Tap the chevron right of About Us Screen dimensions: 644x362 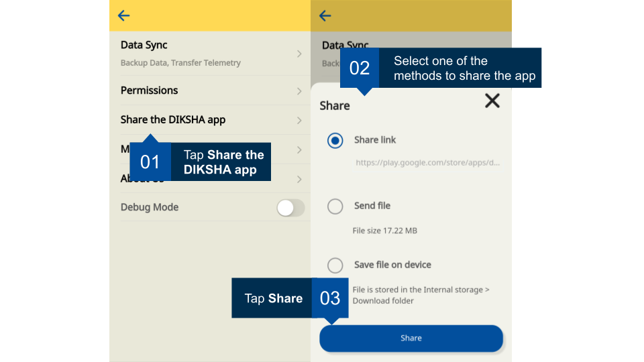point(299,180)
